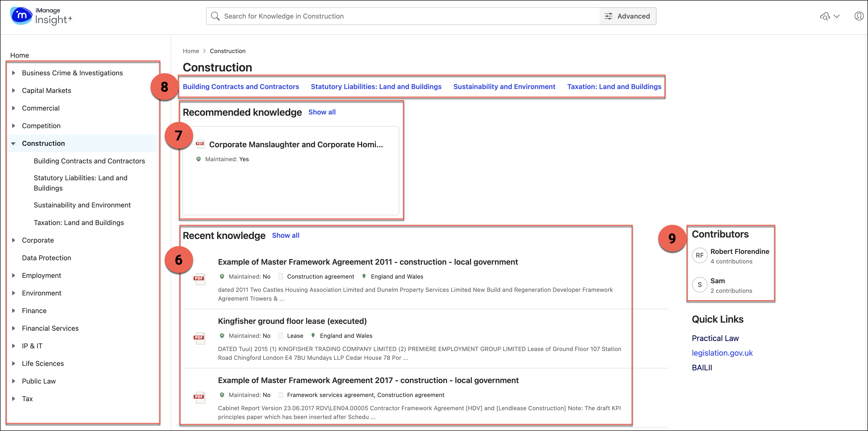Screen dimensions: 868x431
Task: Click the Search for Knowledge input field
Action: point(404,16)
